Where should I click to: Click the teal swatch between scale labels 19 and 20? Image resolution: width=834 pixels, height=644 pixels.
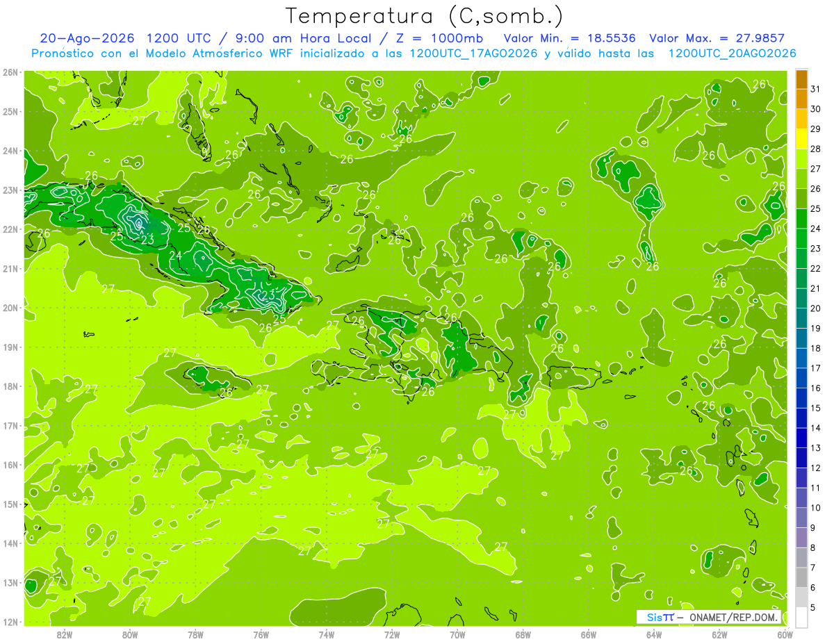click(x=801, y=318)
